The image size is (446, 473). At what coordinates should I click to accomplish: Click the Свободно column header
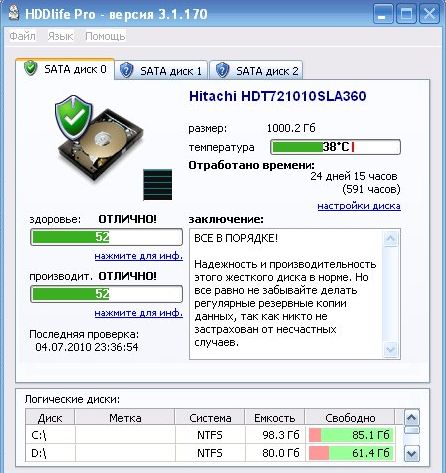point(350,418)
